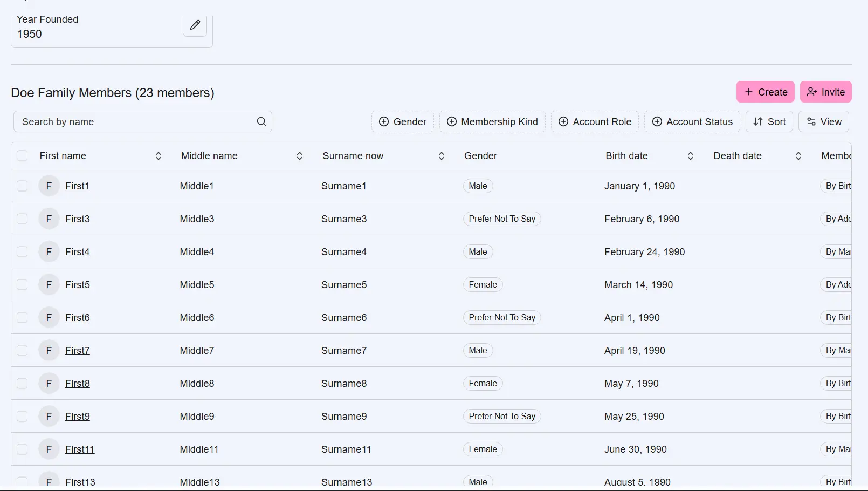The height and width of the screenshot is (491, 868).
Task: Open the Membership Kind filter
Action: [492, 122]
